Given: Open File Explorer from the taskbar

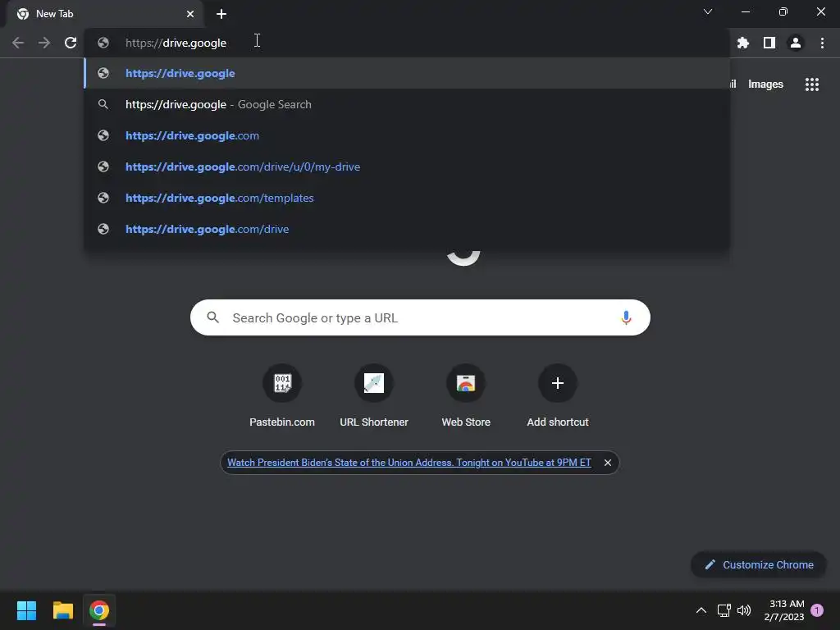Looking at the screenshot, I should 62,610.
